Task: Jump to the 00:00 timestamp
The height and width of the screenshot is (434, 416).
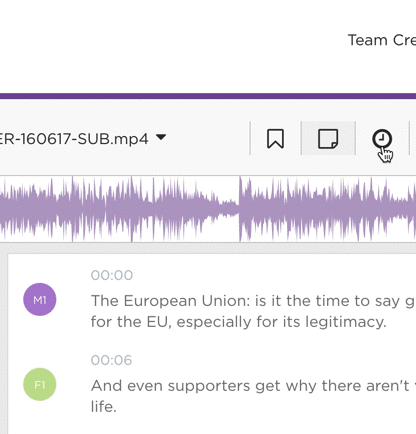Action: point(112,275)
